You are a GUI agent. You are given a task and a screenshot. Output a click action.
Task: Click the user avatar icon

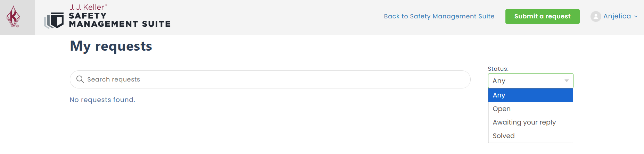[x=595, y=16]
